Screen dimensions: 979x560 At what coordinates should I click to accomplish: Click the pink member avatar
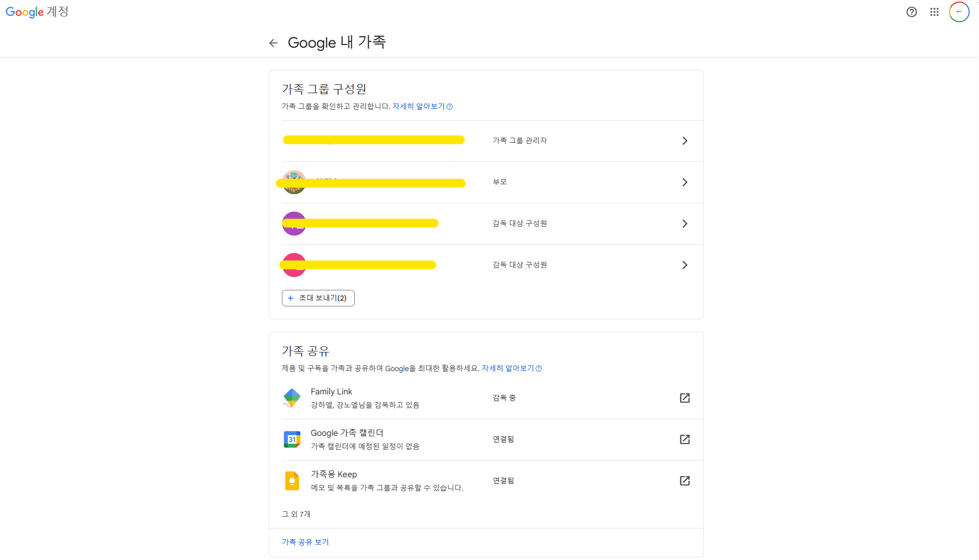click(294, 265)
